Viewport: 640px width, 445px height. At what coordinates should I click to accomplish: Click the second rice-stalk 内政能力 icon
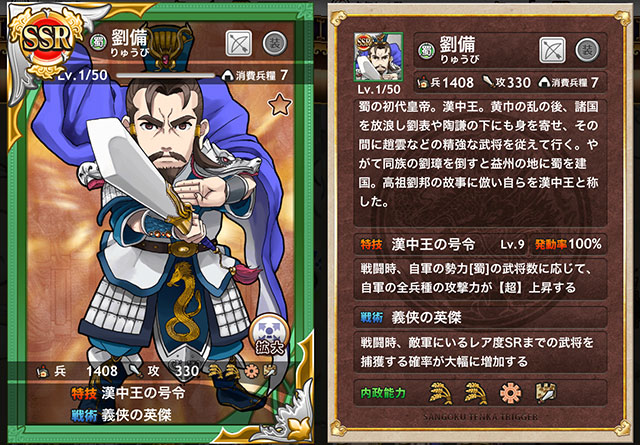tap(476, 393)
